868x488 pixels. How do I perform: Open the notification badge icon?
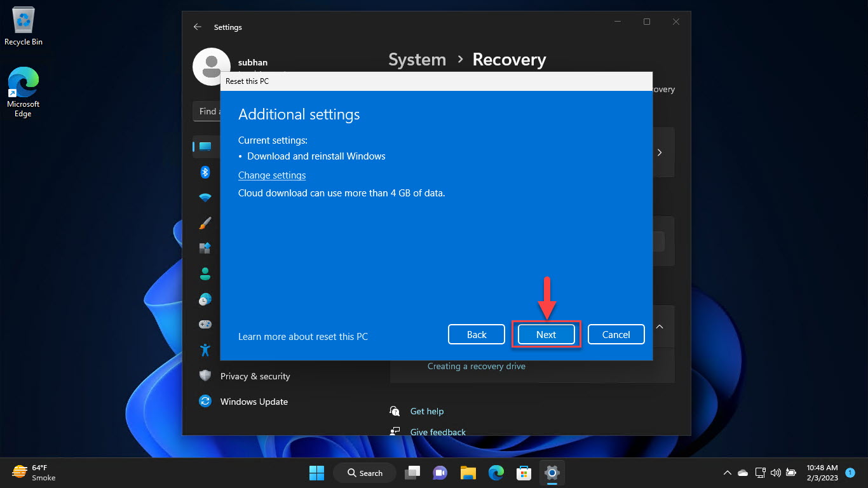pos(850,473)
